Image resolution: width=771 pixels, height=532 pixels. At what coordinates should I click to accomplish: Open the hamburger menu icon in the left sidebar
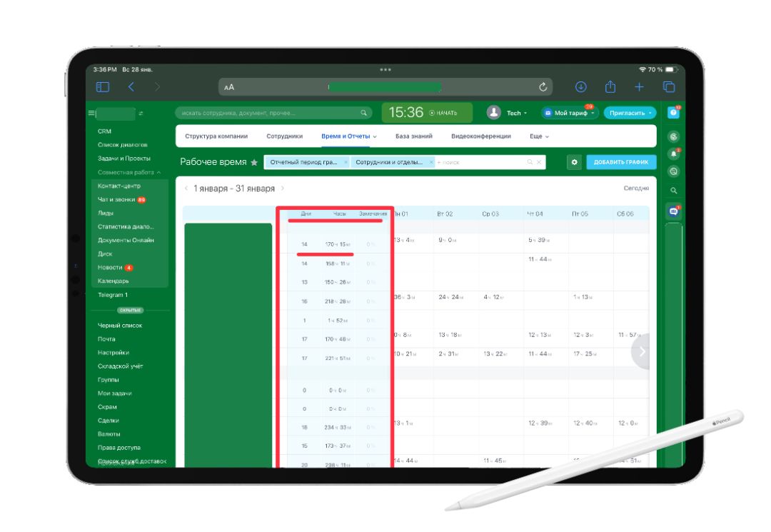tap(91, 113)
